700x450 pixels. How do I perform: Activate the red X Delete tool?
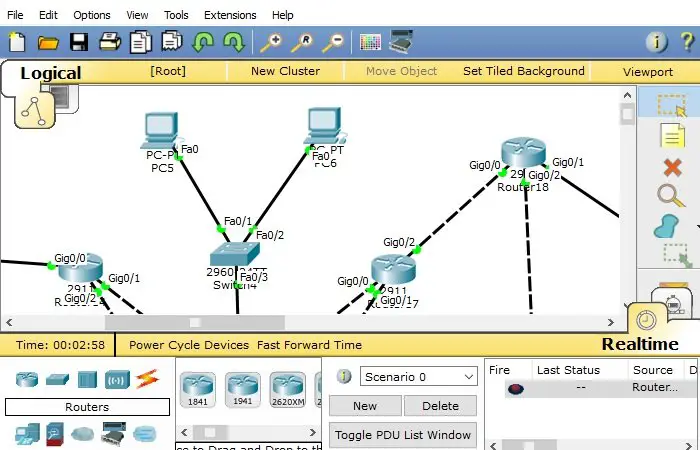tap(672, 168)
